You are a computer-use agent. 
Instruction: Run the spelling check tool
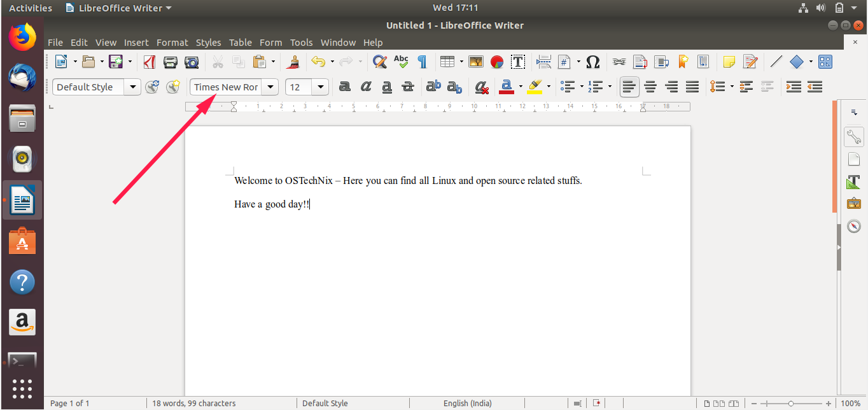point(401,62)
